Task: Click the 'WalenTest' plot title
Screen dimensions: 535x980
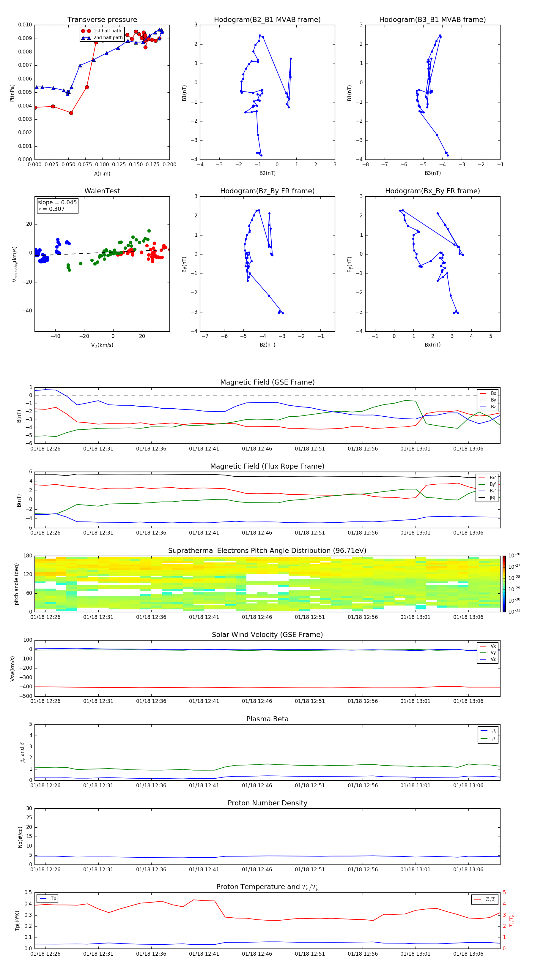Action: [x=102, y=191]
